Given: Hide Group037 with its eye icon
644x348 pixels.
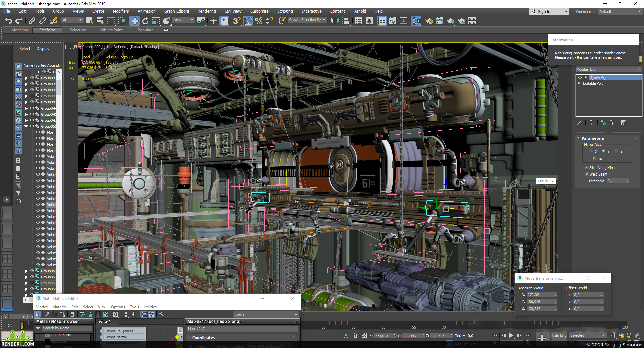Looking at the screenshot, I should (32, 78).
